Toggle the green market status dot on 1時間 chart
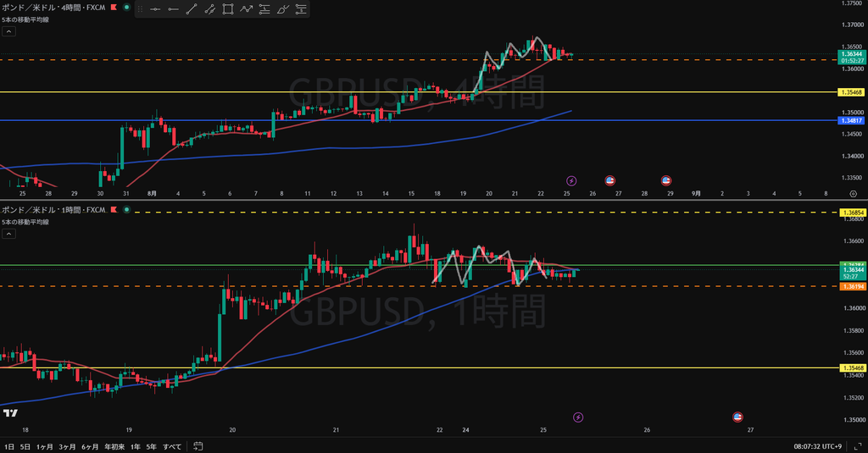The height and width of the screenshot is (453, 868). pos(127,210)
